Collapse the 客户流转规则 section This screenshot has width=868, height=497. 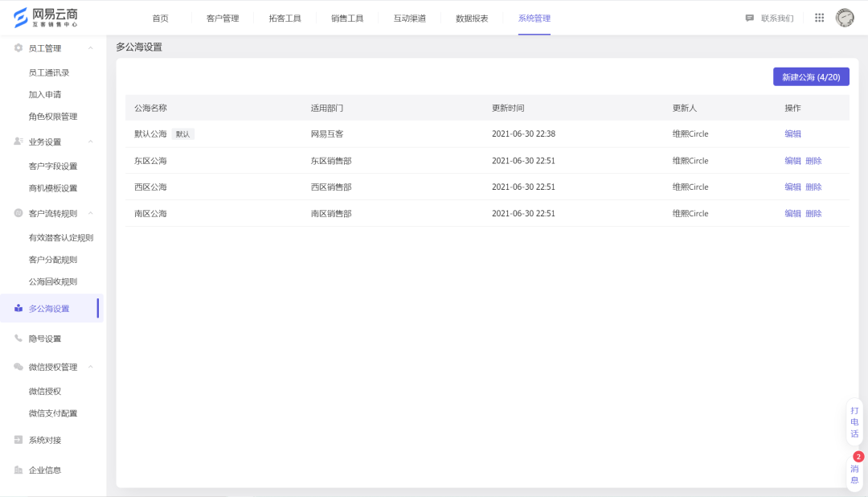pos(90,213)
